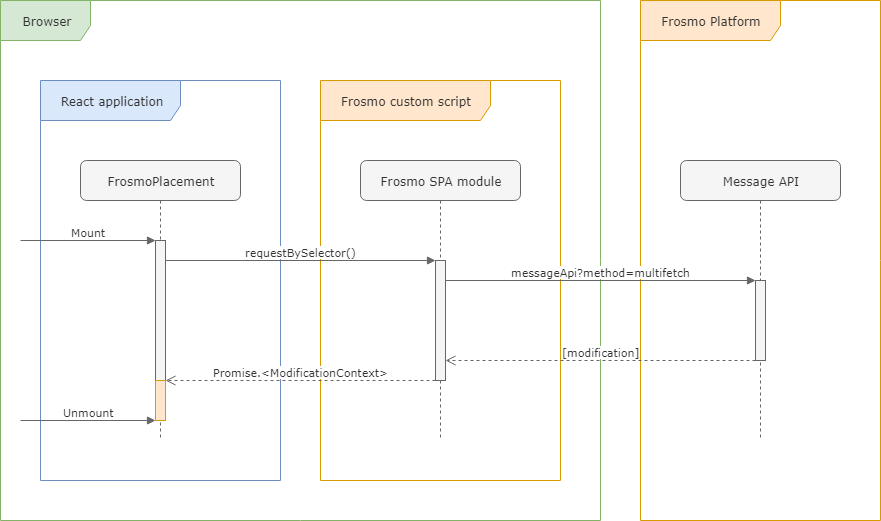881x521 pixels.
Task: Click the Unmount message label
Action: pos(88,413)
